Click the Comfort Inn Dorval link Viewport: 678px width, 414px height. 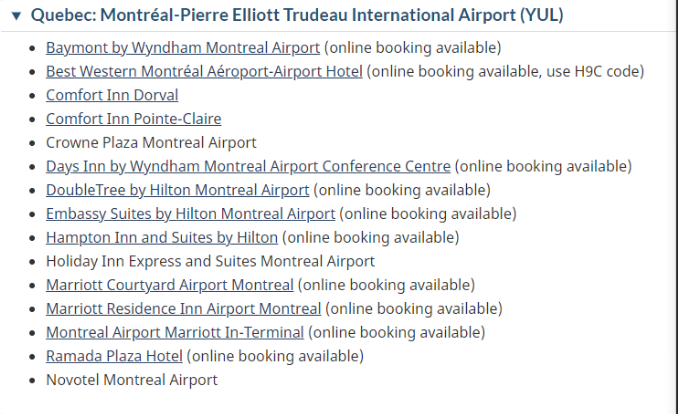click(112, 95)
